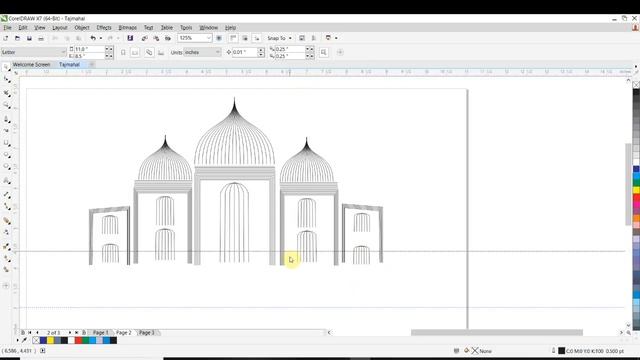Toggle Show Guidelines button
This screenshot has height=360, width=640.
click(256, 38)
